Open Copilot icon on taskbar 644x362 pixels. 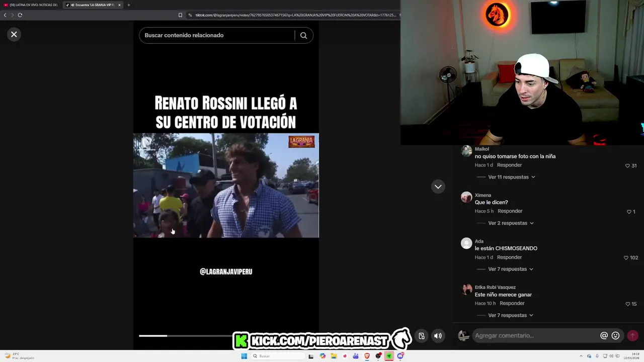click(323, 356)
